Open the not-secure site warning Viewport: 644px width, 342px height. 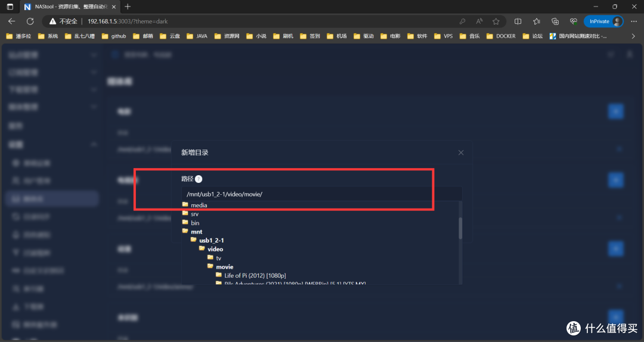pos(63,21)
